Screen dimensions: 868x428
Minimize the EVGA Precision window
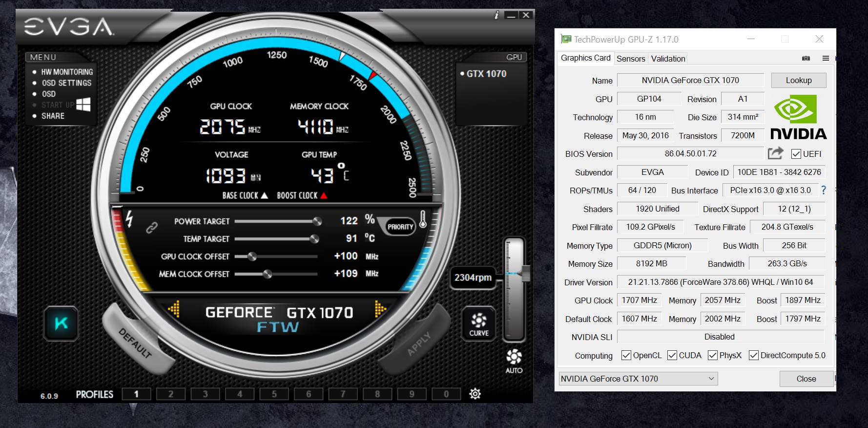tap(511, 15)
